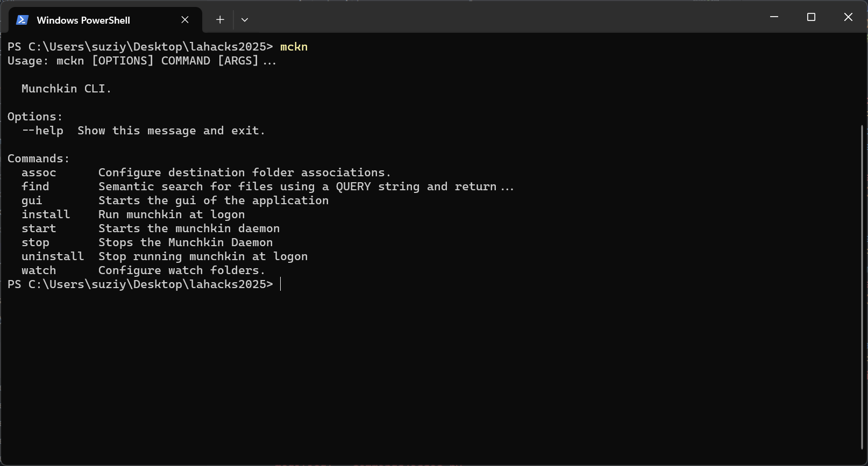Click the 'Munchkin CLI.' description line
The height and width of the screenshot is (466, 868).
[67, 89]
